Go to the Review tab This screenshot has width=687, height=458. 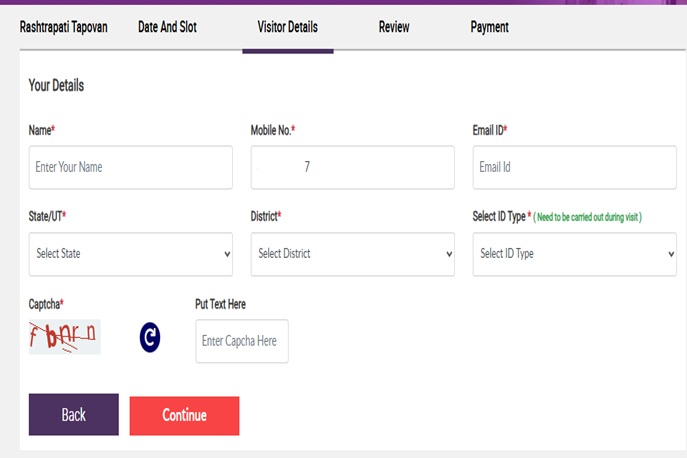coord(394,27)
